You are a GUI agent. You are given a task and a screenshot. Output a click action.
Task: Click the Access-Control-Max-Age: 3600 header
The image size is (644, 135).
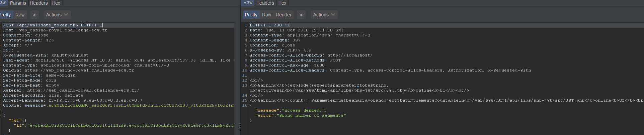tap(287, 65)
